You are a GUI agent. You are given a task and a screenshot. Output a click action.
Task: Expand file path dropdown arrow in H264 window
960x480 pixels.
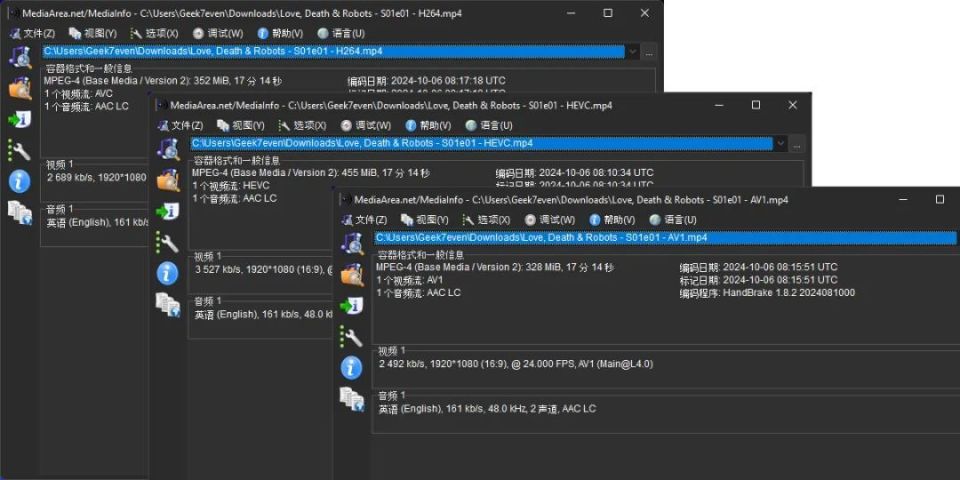click(632, 52)
